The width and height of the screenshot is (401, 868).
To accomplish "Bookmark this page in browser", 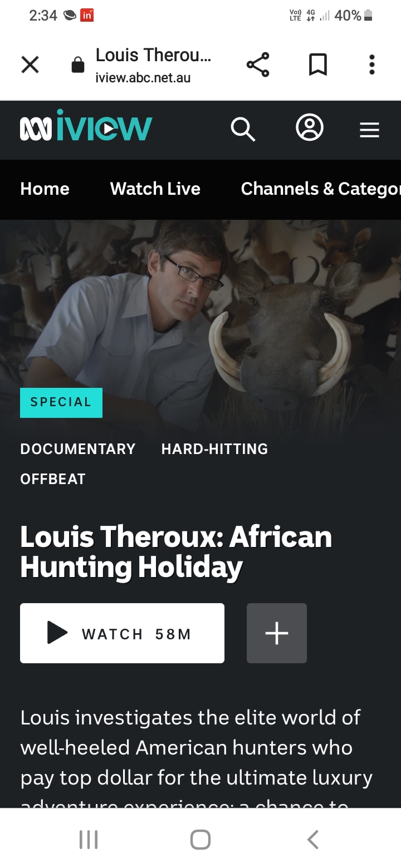I will point(317,65).
